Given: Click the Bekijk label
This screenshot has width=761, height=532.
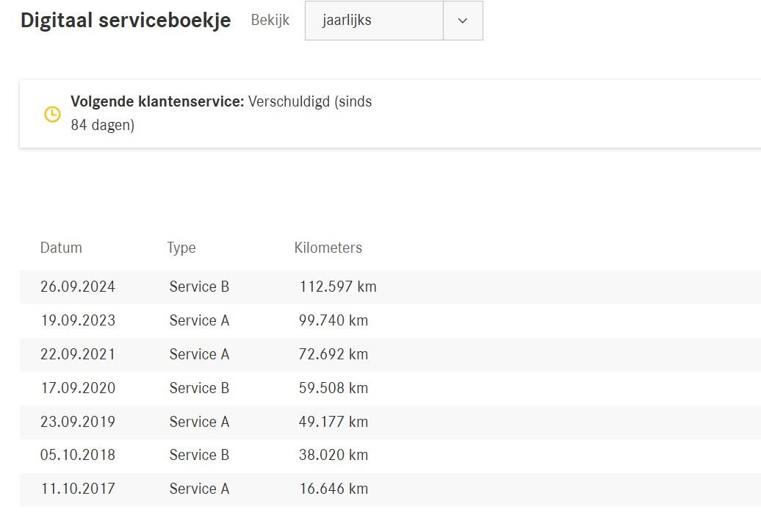Looking at the screenshot, I should (x=270, y=21).
